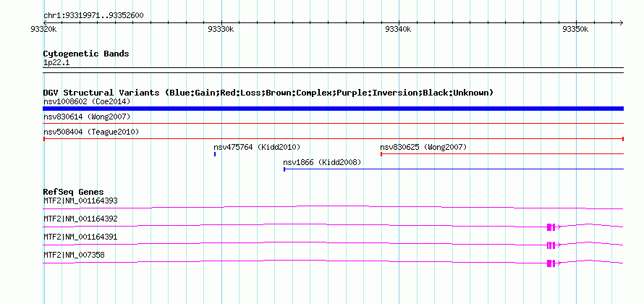Open transcript MTF2|NM_001164393 label

pos(80,201)
